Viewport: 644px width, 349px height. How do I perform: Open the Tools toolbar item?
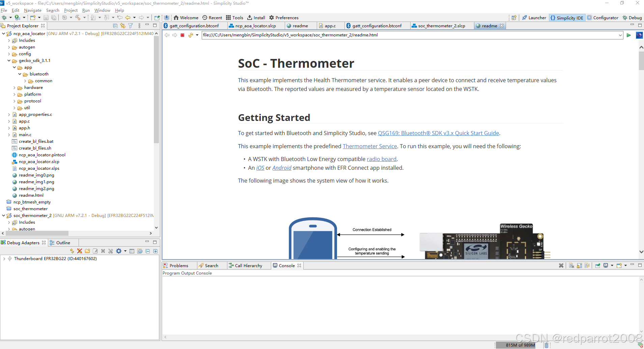coord(234,18)
